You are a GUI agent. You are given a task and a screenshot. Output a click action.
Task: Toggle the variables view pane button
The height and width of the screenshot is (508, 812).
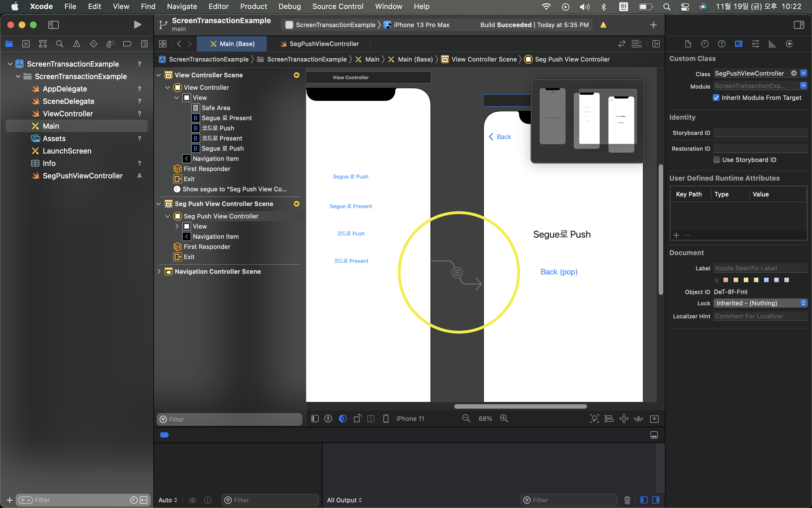click(x=644, y=500)
